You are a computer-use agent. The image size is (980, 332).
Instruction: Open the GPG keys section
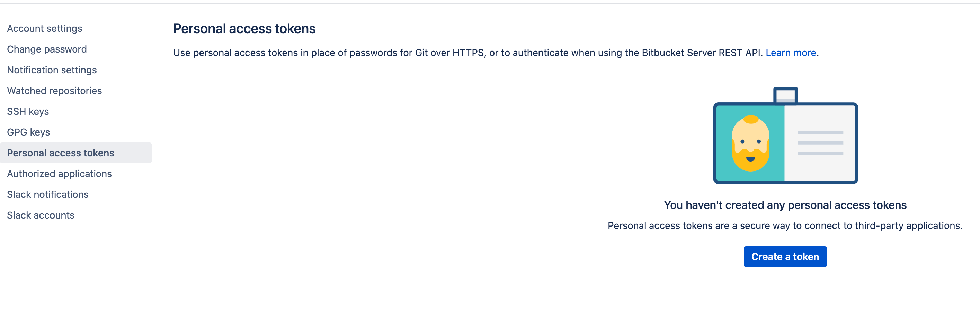tap(28, 132)
